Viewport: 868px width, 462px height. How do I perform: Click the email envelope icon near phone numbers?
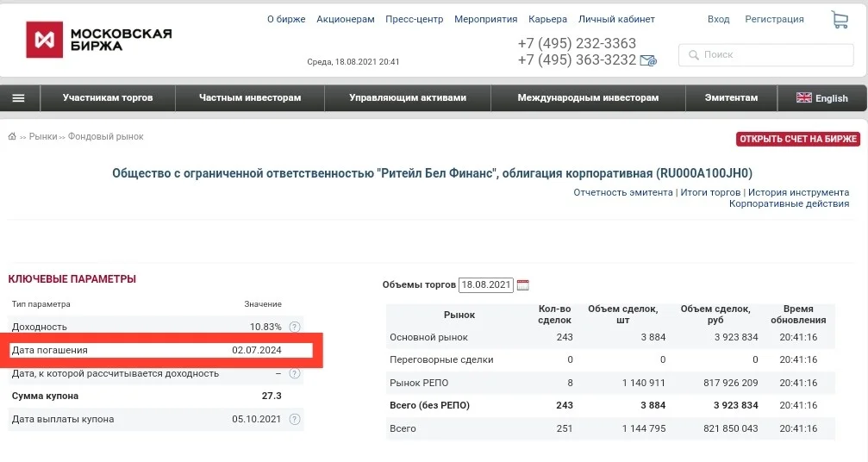[x=648, y=60]
